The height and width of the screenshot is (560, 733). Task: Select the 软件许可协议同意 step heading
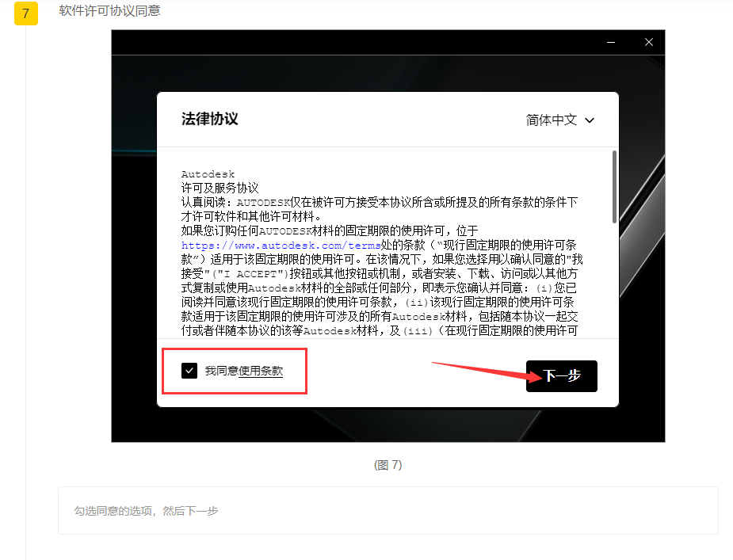pos(110,11)
